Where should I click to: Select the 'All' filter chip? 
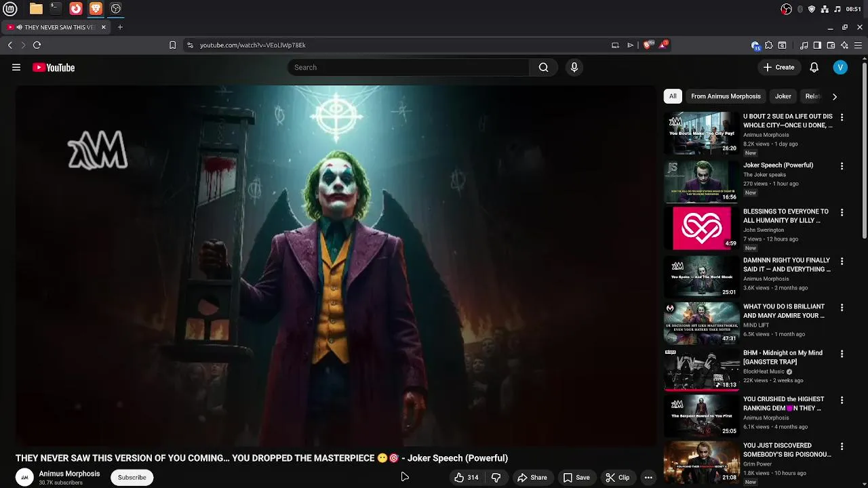673,96
